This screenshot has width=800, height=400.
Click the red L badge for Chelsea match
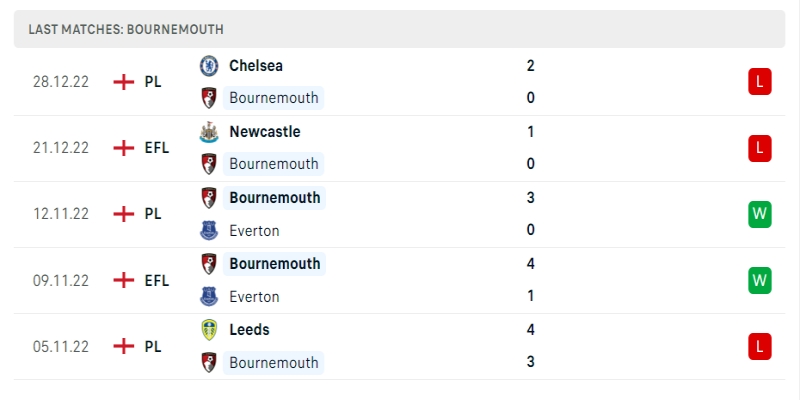click(x=759, y=82)
